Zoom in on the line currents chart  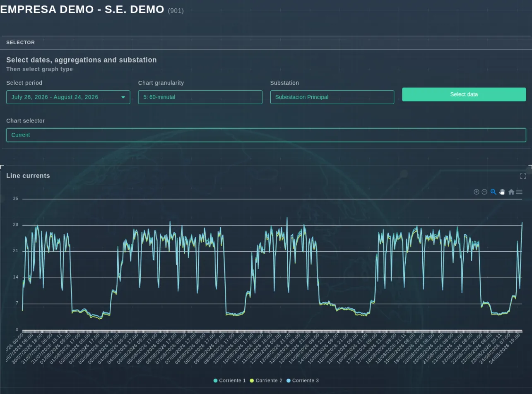(477, 192)
